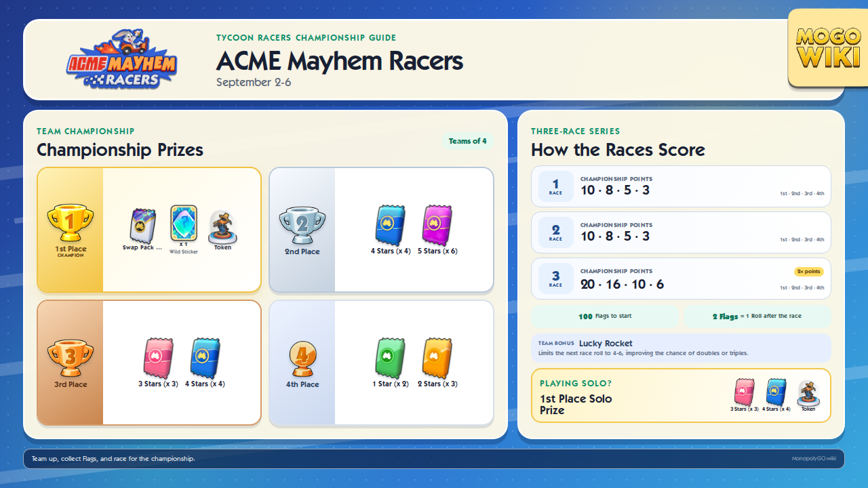This screenshot has height=488, width=868.
Task: Click the 4th place medal icon
Action: [x=302, y=359]
